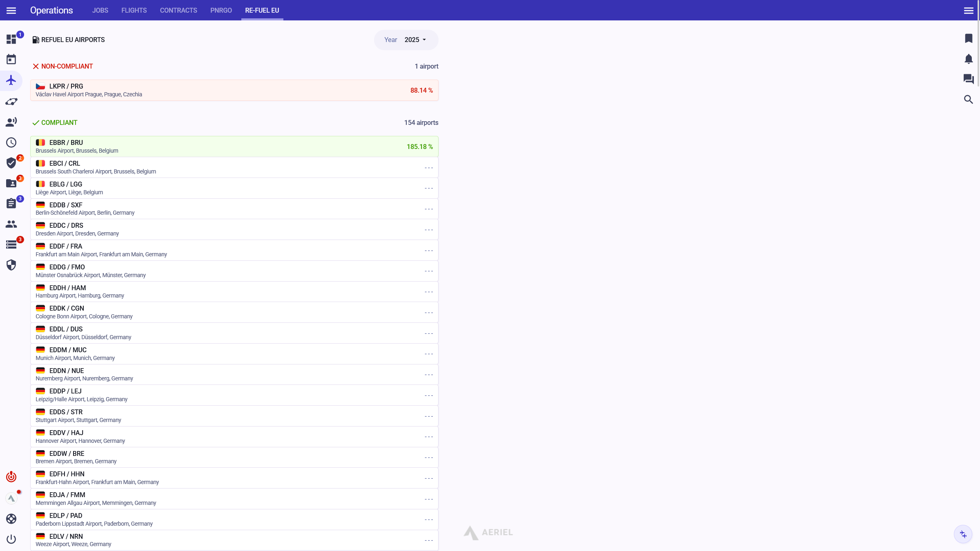Open the Year 2025 dropdown
The height and width of the screenshot is (551, 980).
(x=415, y=40)
